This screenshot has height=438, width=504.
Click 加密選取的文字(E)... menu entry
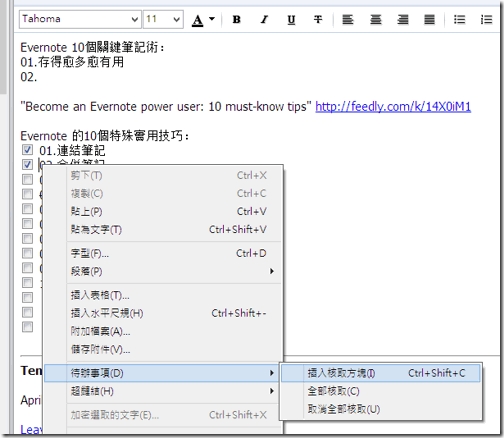(163, 415)
